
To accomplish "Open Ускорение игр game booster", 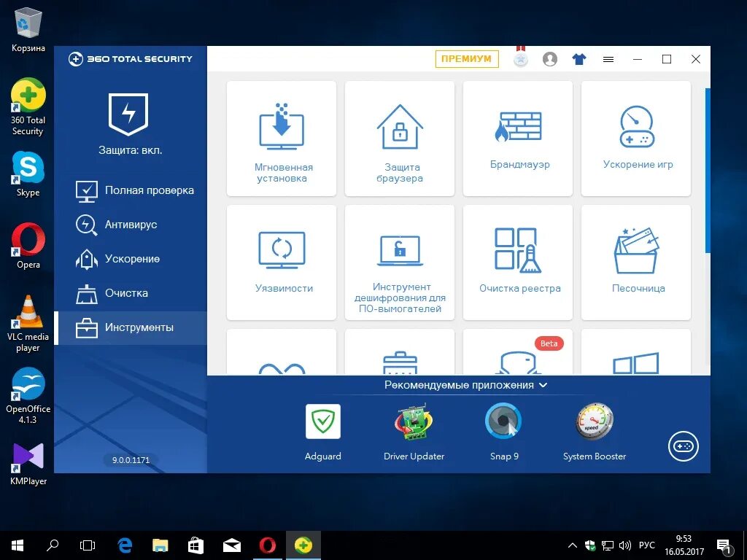I will (636, 139).
